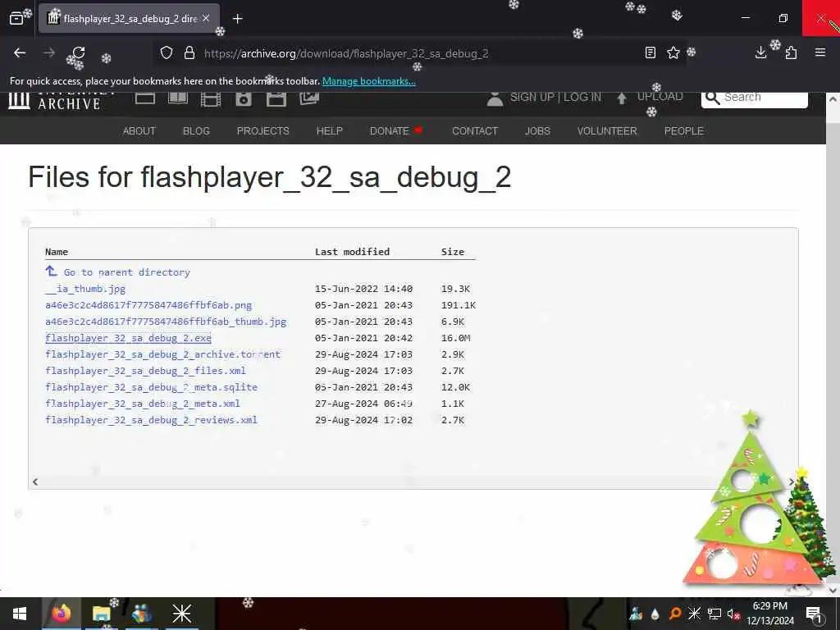Select the flashplayer_32_sa_debug_2 directory tab

(x=129, y=19)
